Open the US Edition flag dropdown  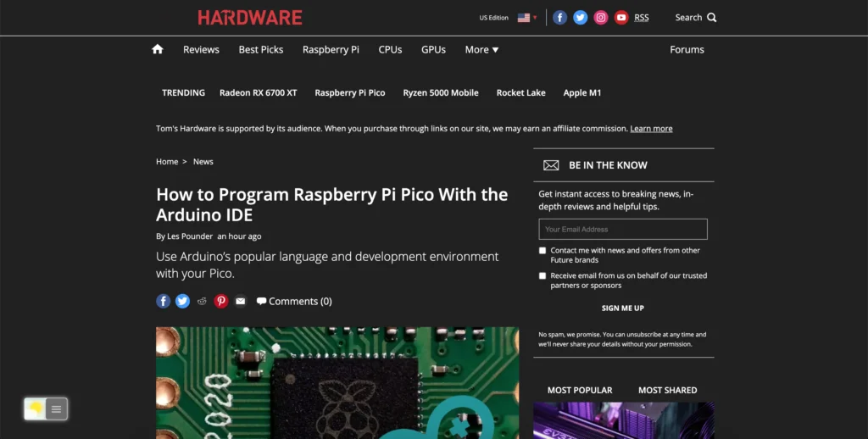pos(527,18)
